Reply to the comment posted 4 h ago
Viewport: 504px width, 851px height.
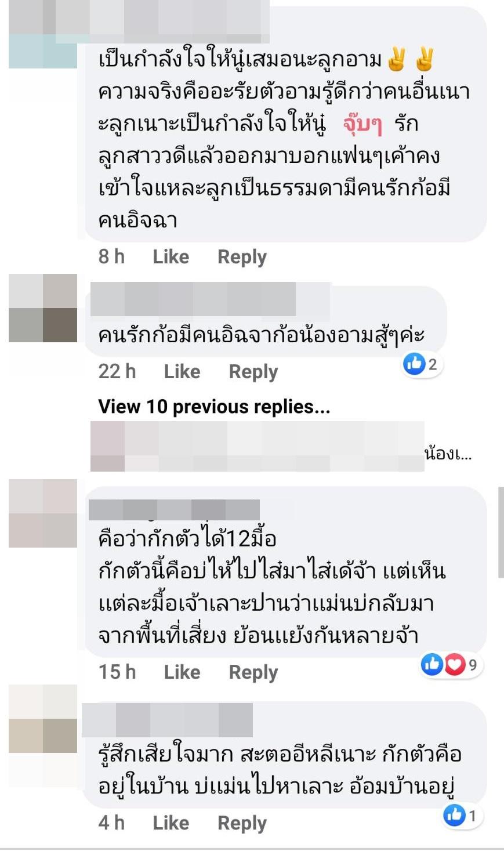click(x=242, y=823)
